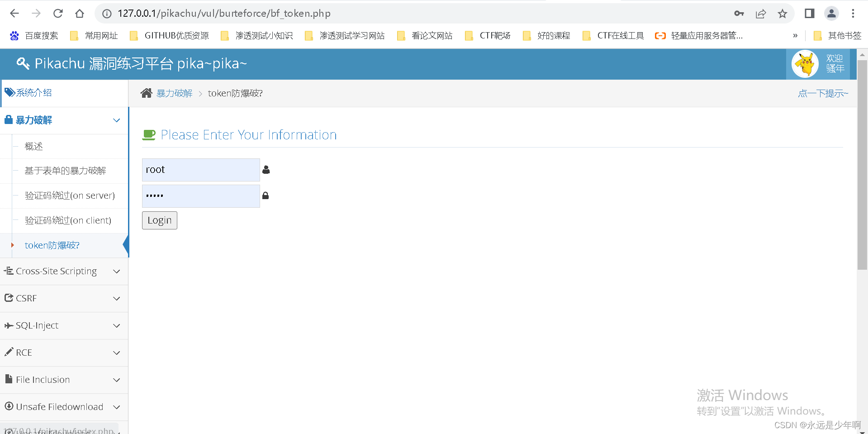Click the Login button

(160, 220)
